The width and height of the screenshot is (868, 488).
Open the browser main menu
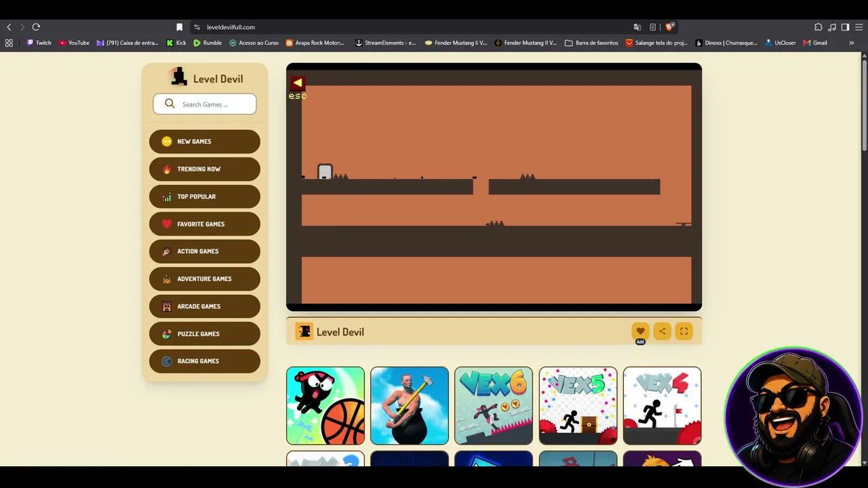coord(859,27)
